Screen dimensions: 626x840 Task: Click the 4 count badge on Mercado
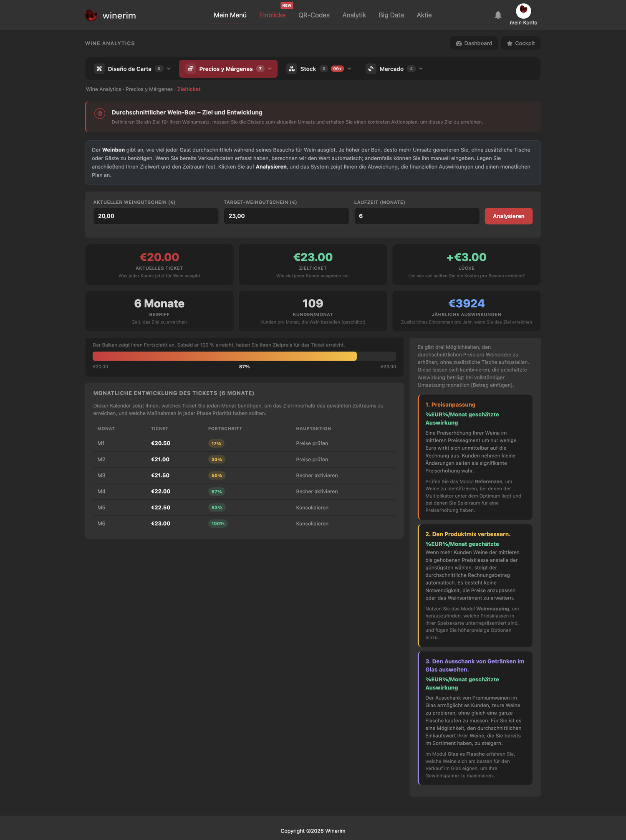(x=411, y=69)
